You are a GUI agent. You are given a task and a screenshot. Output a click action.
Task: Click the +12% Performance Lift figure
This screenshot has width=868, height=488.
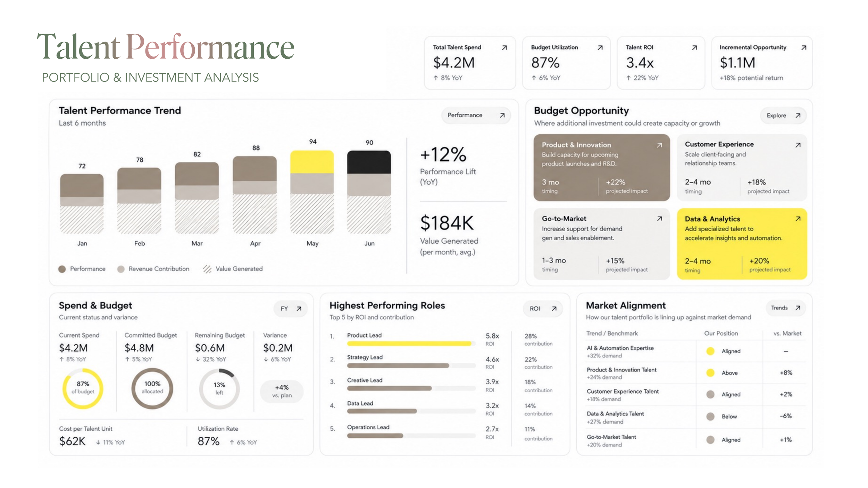coord(443,154)
